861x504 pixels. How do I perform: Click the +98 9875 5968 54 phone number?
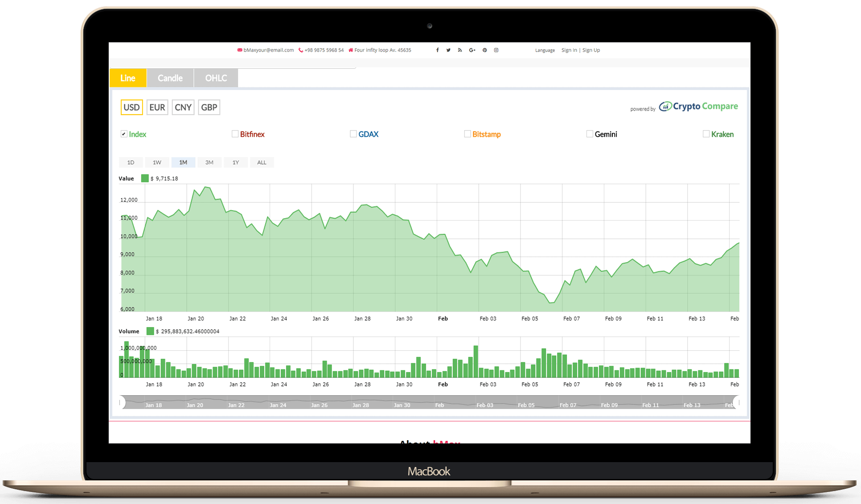324,50
